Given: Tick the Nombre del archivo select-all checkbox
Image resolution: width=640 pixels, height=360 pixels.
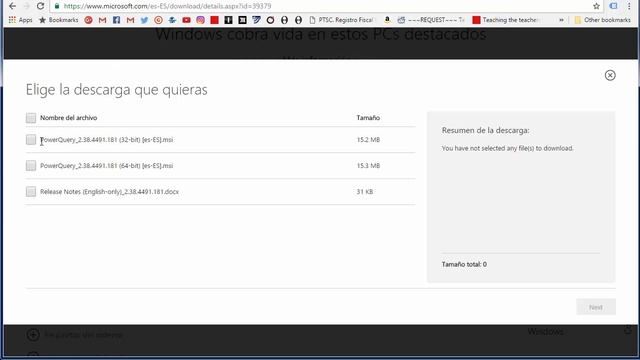Looking at the screenshot, I should [x=31, y=118].
